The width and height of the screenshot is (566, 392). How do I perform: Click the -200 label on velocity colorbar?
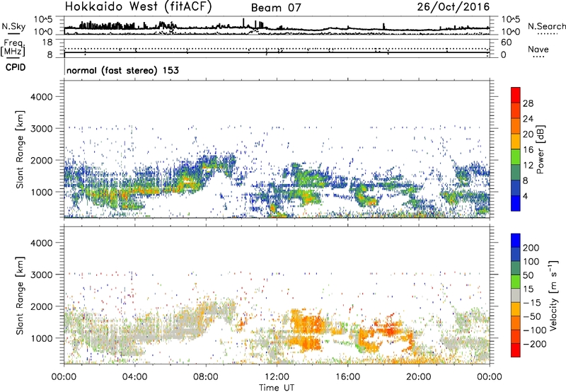point(534,344)
